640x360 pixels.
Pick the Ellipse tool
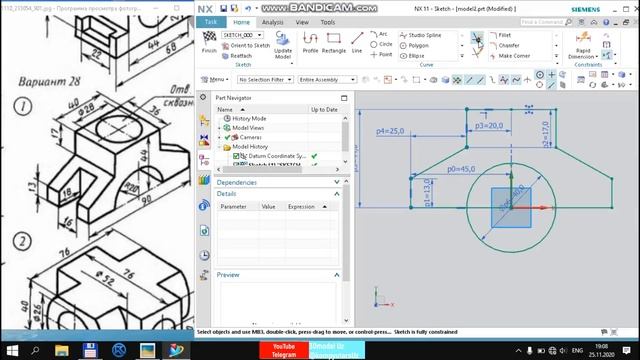412,56
